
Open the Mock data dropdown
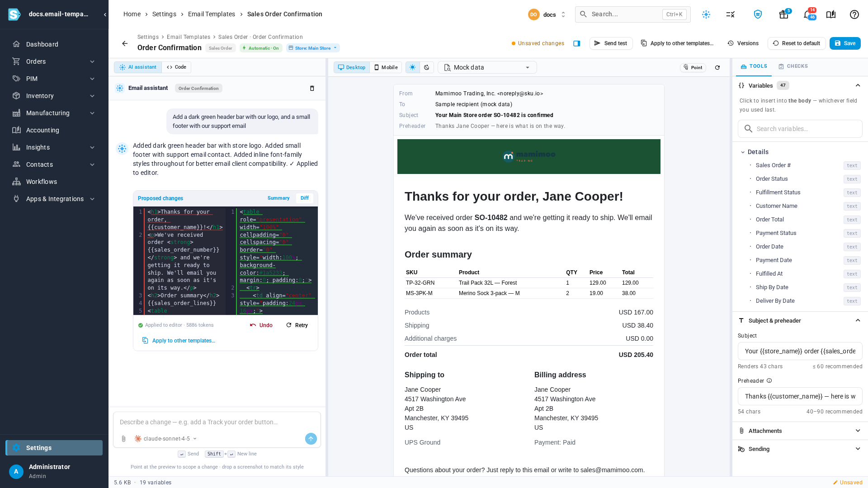pyautogui.click(x=487, y=67)
